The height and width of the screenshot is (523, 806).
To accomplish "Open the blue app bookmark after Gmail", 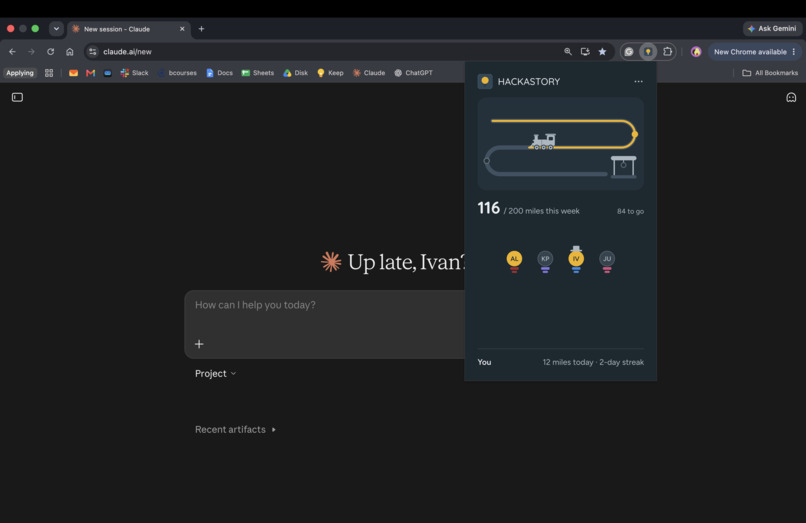I will [x=107, y=73].
